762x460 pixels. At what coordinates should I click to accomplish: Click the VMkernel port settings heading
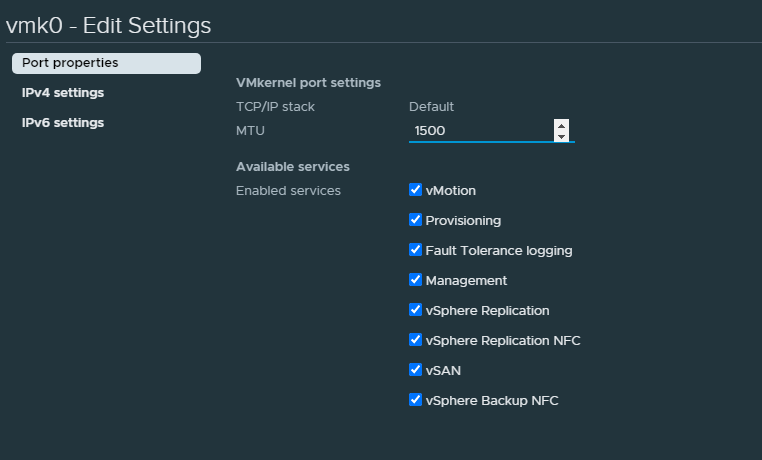coord(308,83)
